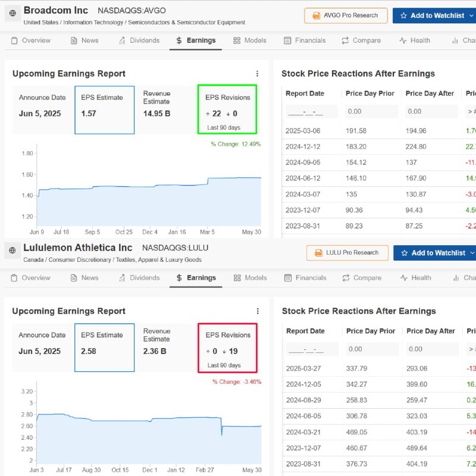Click the Price Day After filter in Broadcom table

431,112
